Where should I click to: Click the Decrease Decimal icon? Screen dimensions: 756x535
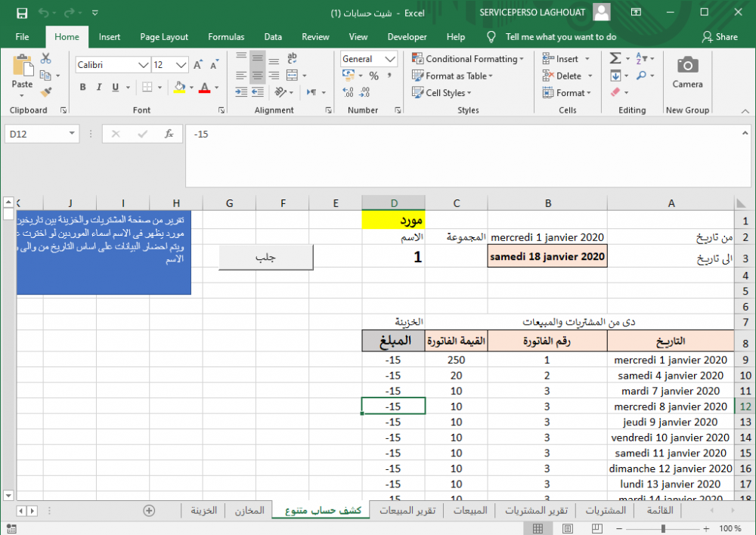pyautogui.click(x=365, y=92)
